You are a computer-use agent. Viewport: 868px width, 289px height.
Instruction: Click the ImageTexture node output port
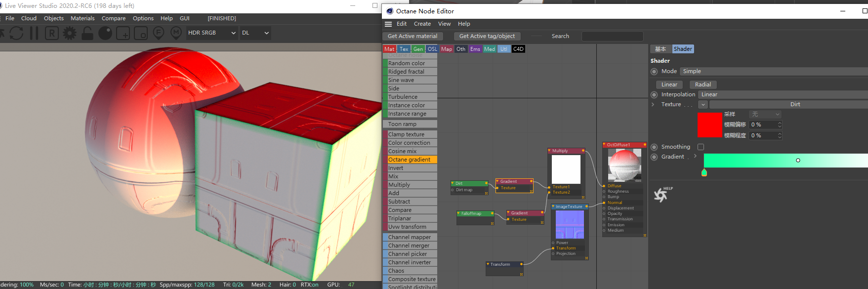pyautogui.click(x=586, y=206)
